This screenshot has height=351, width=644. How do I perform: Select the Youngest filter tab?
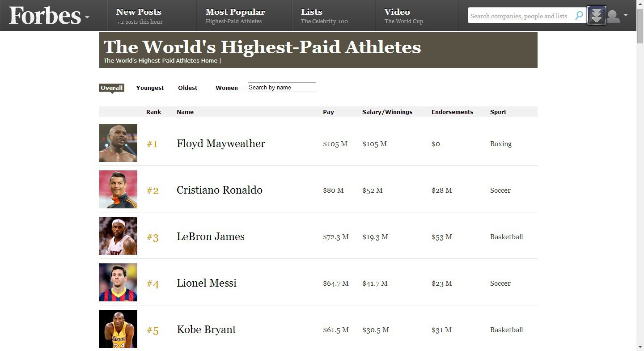pyautogui.click(x=150, y=88)
